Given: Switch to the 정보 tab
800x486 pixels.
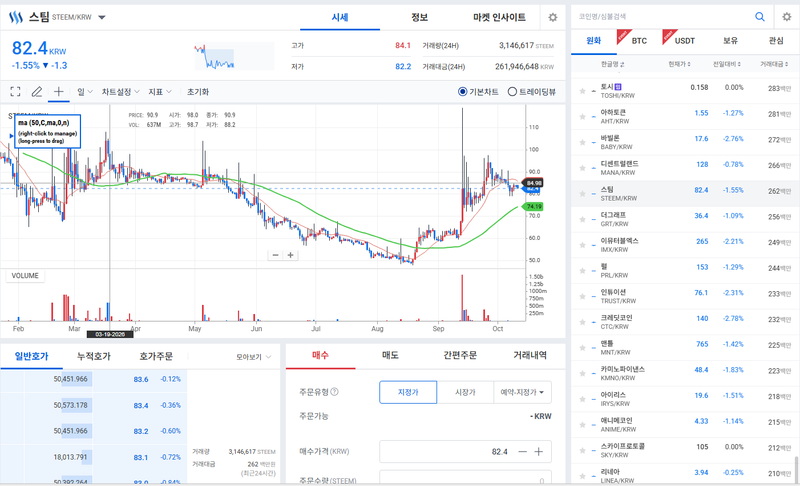Looking at the screenshot, I should pos(419,17).
